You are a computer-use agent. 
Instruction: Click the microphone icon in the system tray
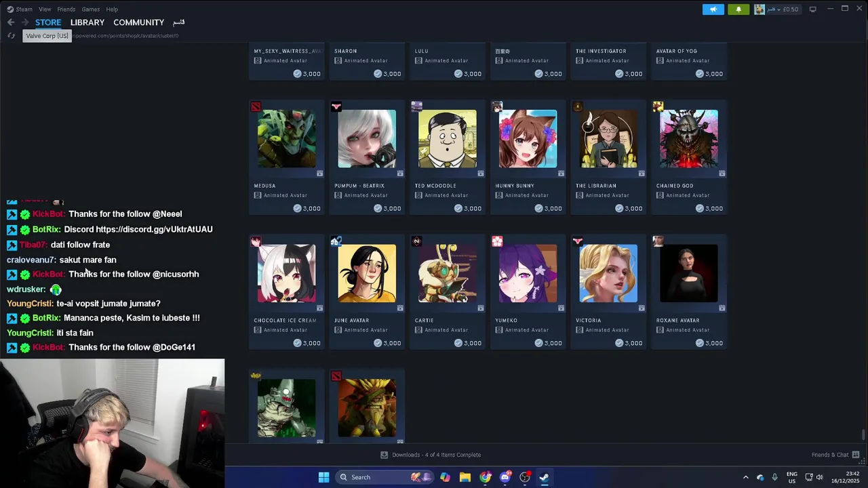(774, 477)
